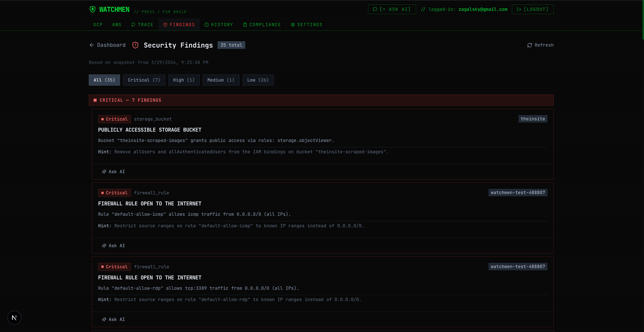Viewport: 644px width, 332px height.
Task: Click the chat bubble icon in Ask AI header button
Action: pyautogui.click(x=375, y=9)
